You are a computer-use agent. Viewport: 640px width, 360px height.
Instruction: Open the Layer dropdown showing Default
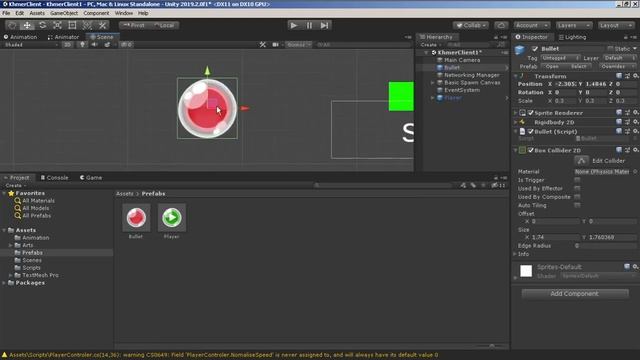619,58
